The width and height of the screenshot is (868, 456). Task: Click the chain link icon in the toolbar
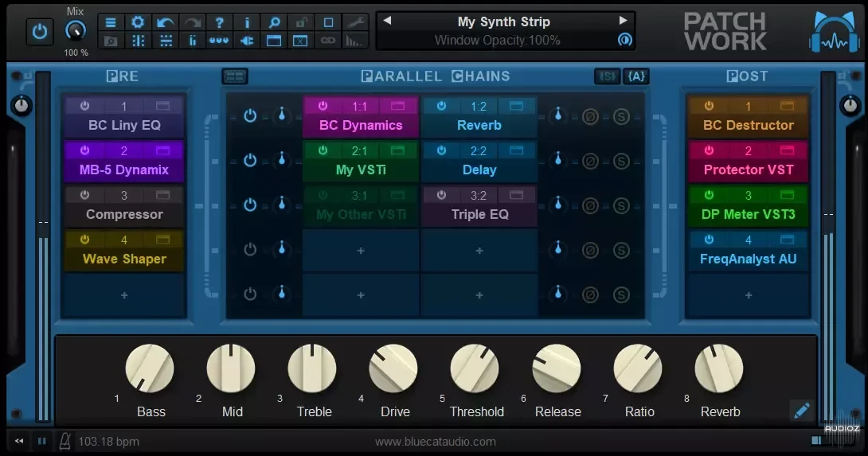point(328,41)
